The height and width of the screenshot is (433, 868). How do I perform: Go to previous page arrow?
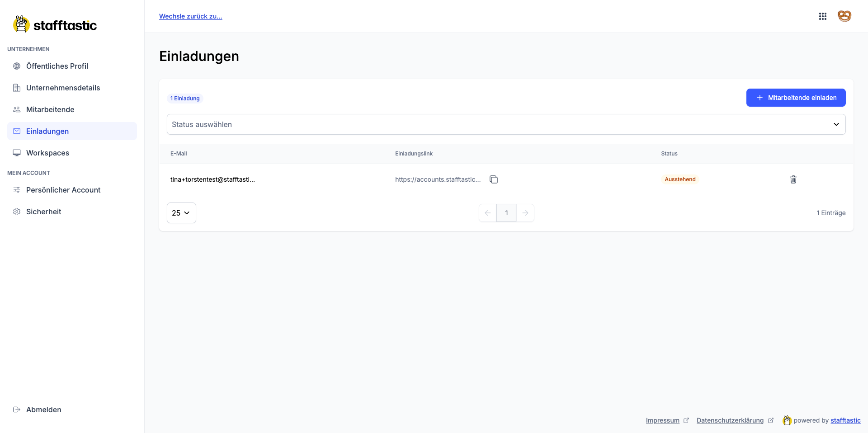tap(488, 213)
